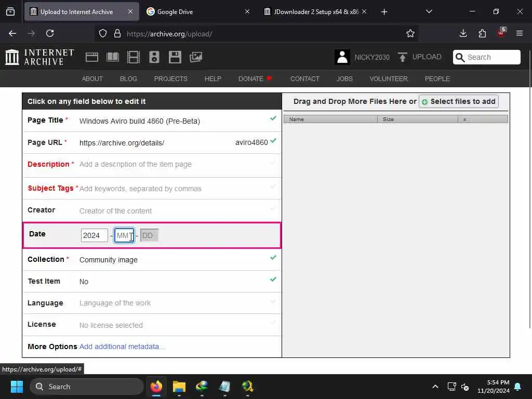Open the File Explorer taskbar icon

point(179,387)
